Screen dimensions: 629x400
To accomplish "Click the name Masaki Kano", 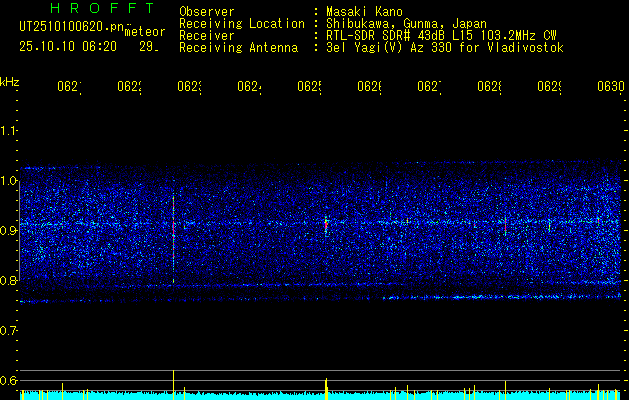I will tap(364, 11).
